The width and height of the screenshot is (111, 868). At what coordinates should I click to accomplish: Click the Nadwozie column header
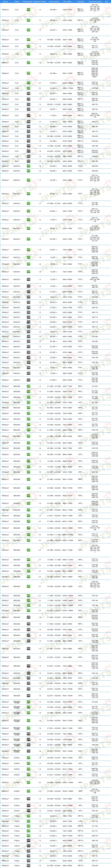click(81, 2)
